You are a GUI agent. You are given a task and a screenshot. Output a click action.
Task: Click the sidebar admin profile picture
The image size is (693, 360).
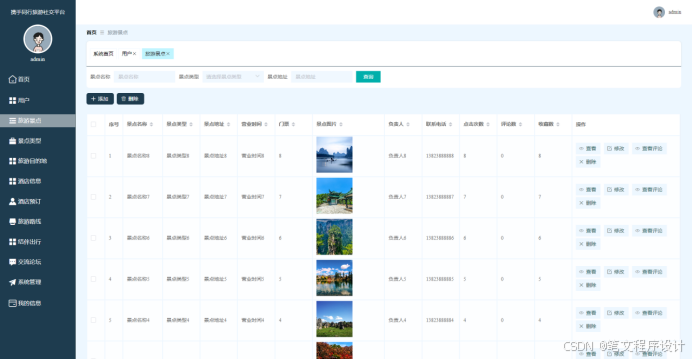click(38, 39)
